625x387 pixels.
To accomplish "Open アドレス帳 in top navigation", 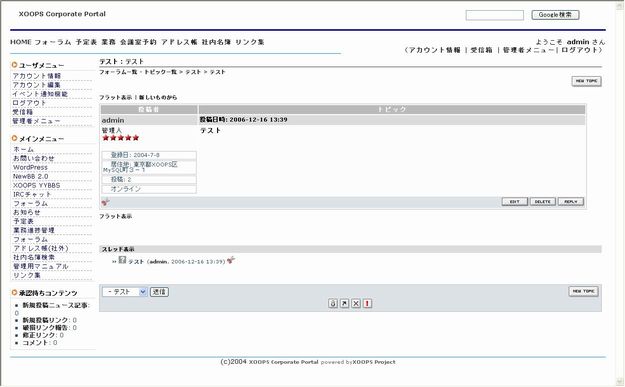I will pyautogui.click(x=179, y=42).
